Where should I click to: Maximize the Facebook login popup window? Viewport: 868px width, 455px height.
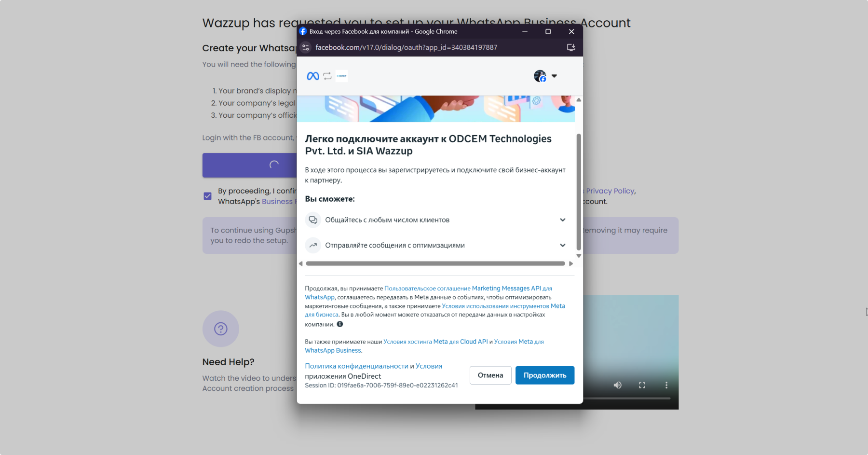[548, 31]
